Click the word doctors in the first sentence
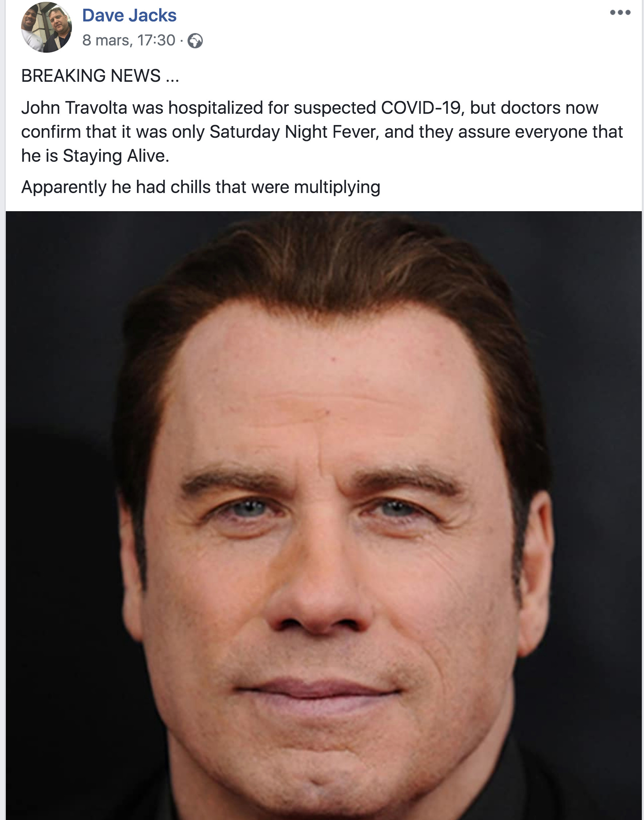 tap(527, 108)
